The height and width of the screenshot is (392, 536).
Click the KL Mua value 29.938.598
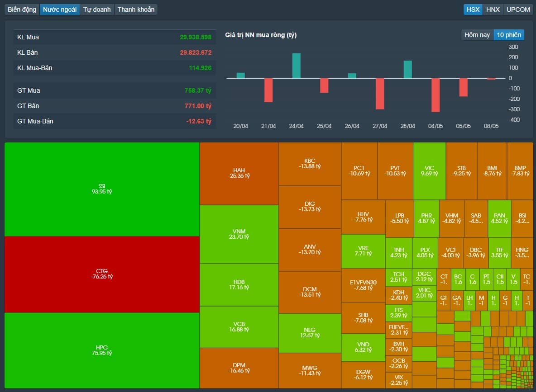(196, 37)
